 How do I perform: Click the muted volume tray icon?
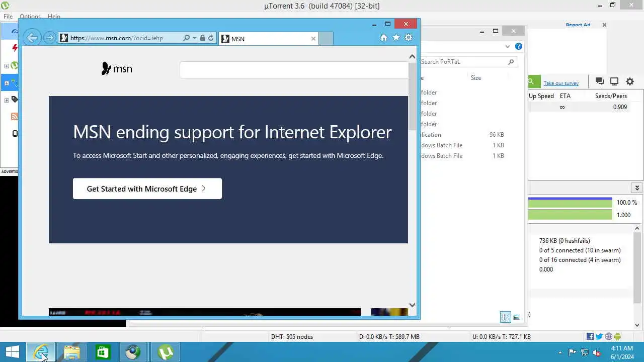pos(597,352)
